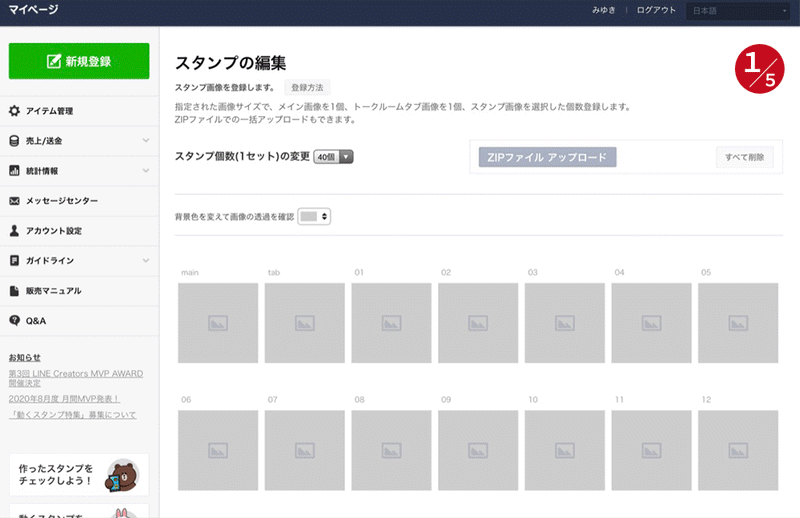Click the すべて削除 button
800x518 pixels.
click(x=744, y=157)
